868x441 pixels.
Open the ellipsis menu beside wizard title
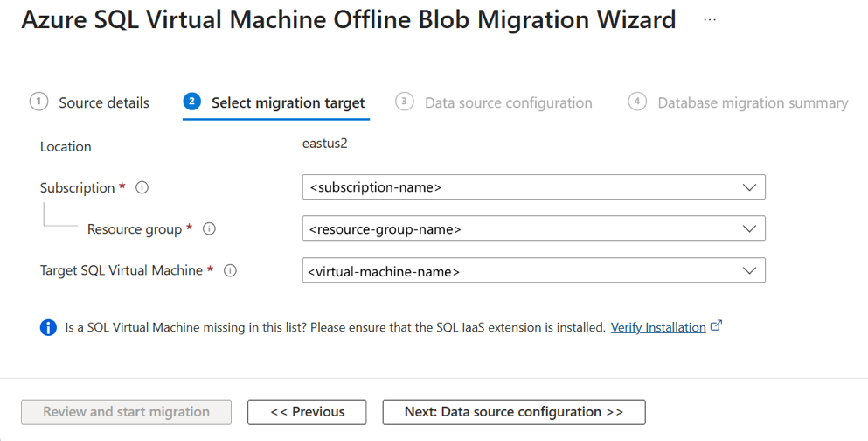tap(710, 20)
